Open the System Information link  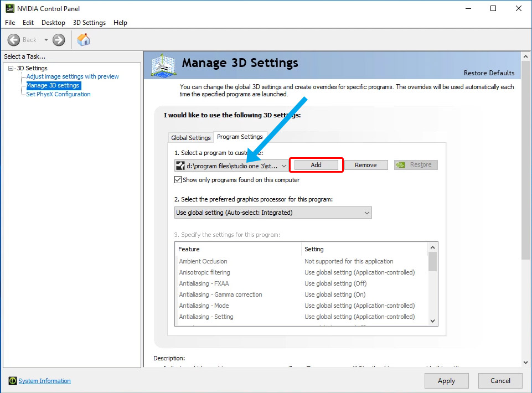[44, 381]
